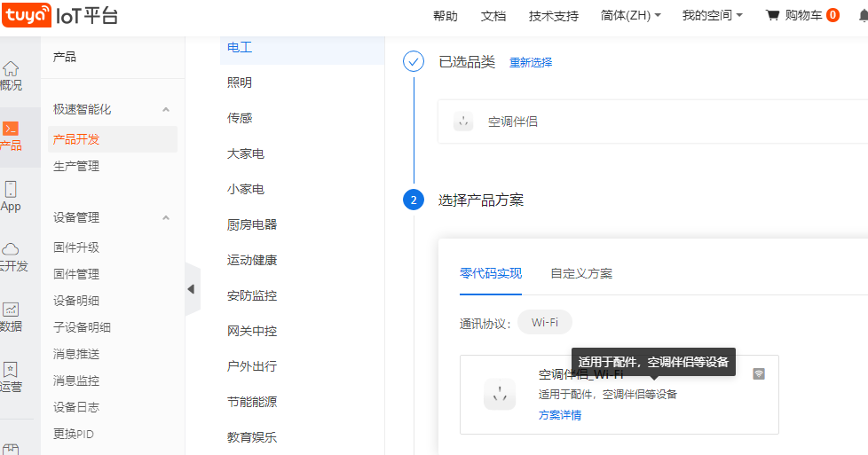Image resolution: width=868 pixels, height=455 pixels.
Task: Click the 空调伴侣_Wi-Fi plan socket thumbnail
Action: (x=500, y=394)
